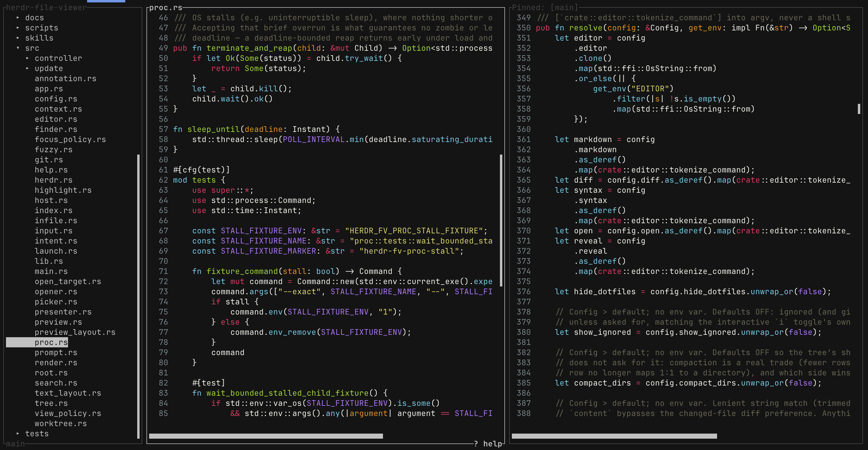This screenshot has width=868, height=450.
Task: Open preview.rs in the tree
Action: pos(58,322)
